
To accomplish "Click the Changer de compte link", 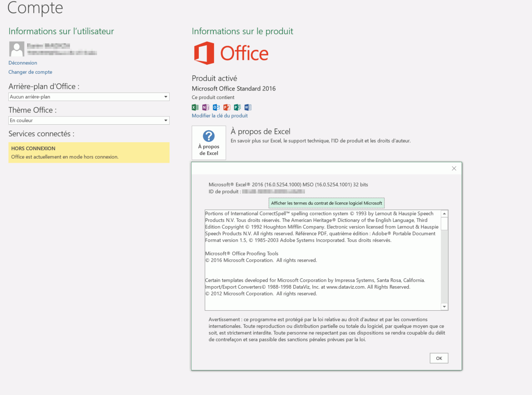I will point(30,72).
